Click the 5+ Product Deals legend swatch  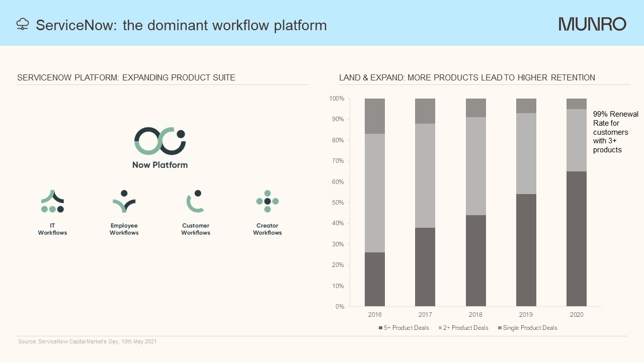click(x=380, y=328)
